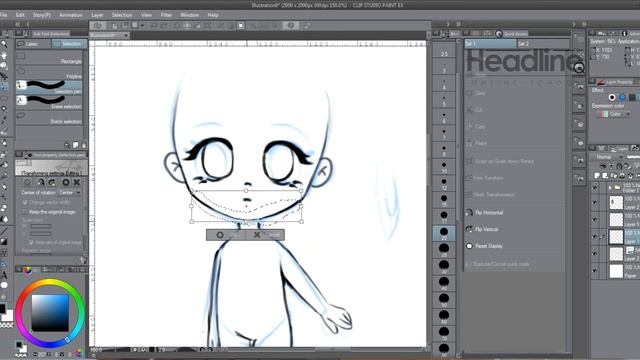This screenshot has height=360, width=640.
Task: Choose brush size 10
Action: point(444,167)
